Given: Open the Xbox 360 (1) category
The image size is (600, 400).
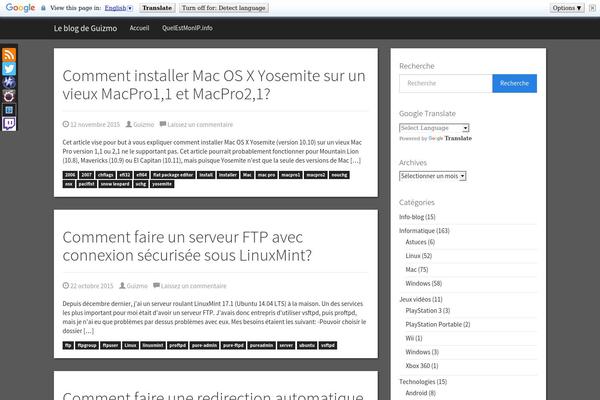Looking at the screenshot, I should point(422,366).
